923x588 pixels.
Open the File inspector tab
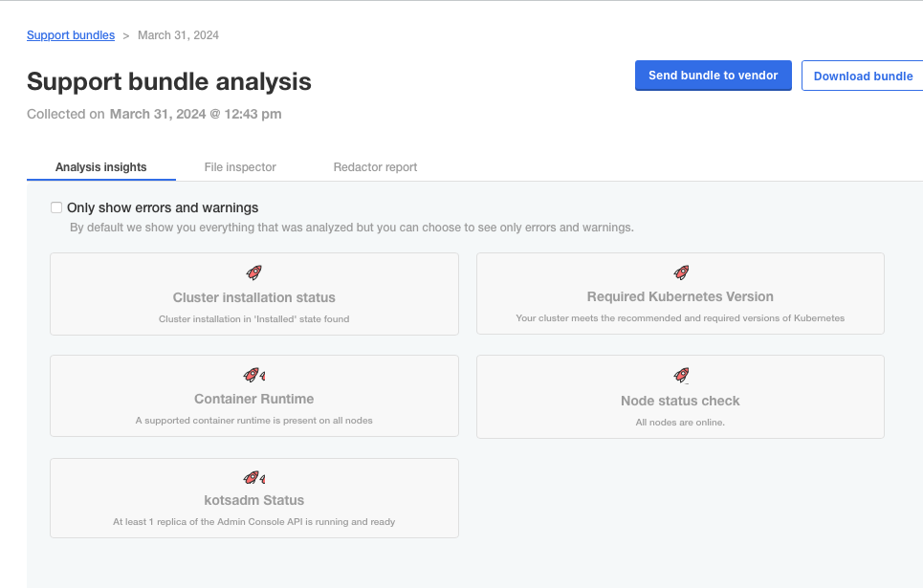click(240, 167)
